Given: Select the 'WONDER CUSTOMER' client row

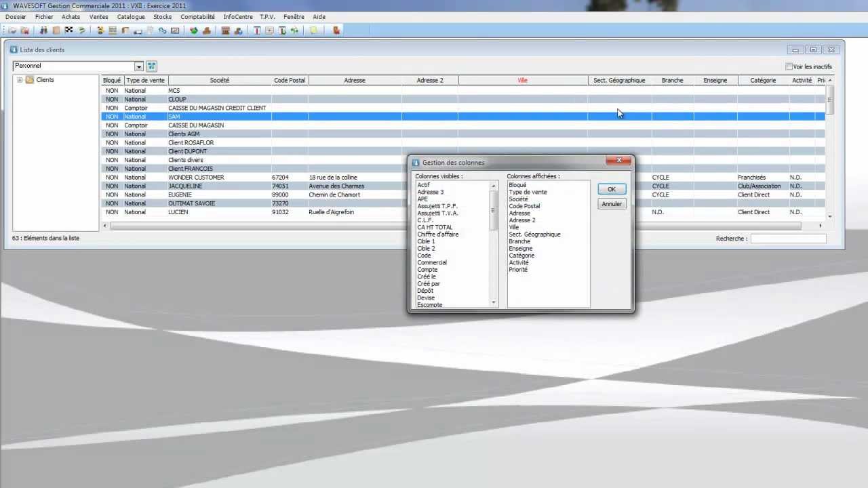Looking at the screenshot, I should tap(463, 178).
